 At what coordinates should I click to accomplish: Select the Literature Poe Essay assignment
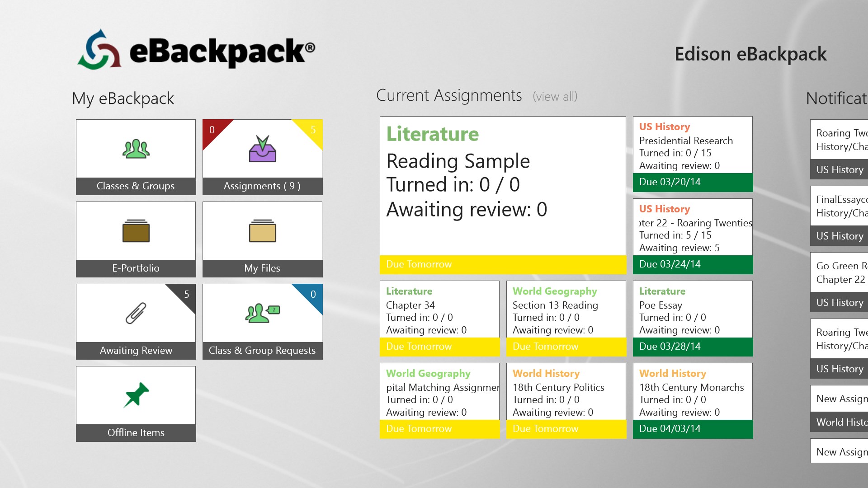(693, 311)
